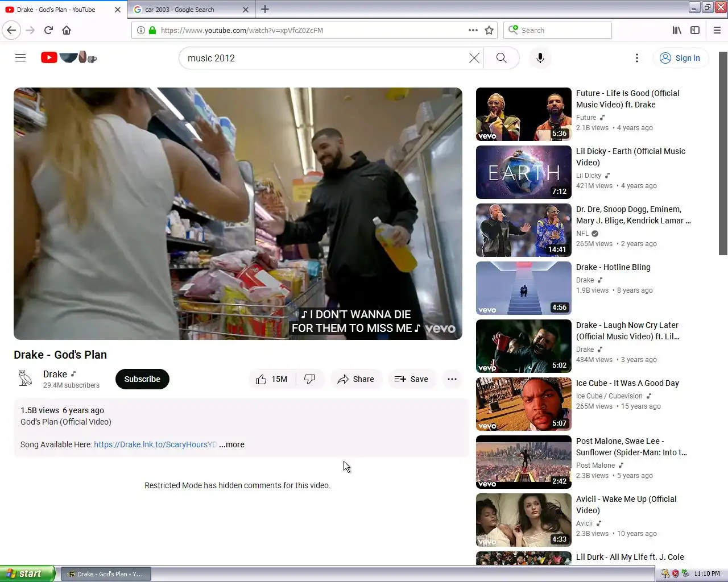Open Lil Durk - All My Life title

[630, 557]
